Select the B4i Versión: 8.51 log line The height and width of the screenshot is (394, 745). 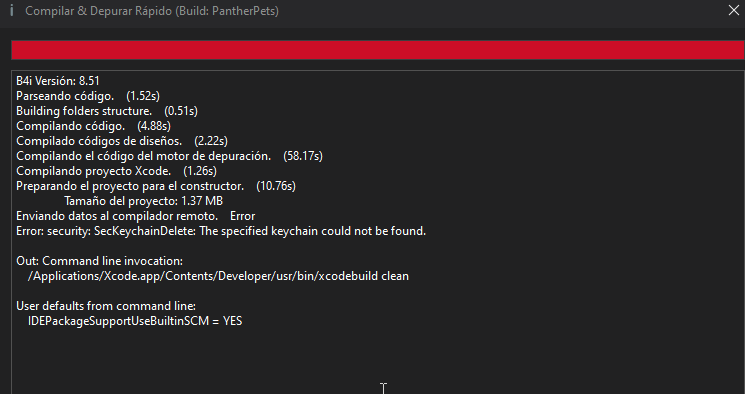click(x=57, y=81)
